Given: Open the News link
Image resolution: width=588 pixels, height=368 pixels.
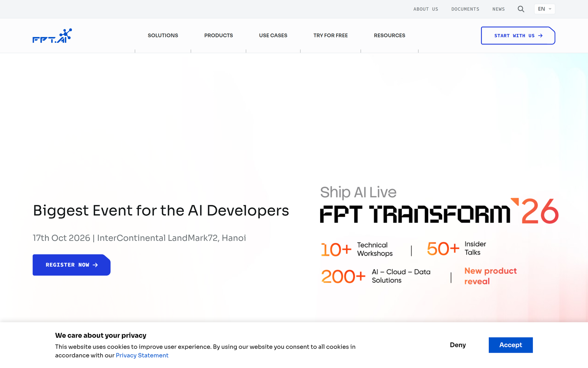Looking at the screenshot, I should [499, 9].
